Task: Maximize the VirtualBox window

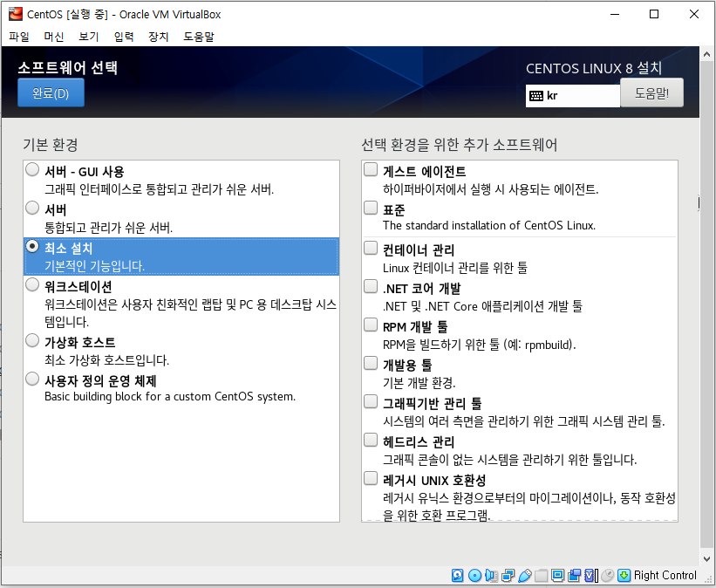Action: point(654,14)
